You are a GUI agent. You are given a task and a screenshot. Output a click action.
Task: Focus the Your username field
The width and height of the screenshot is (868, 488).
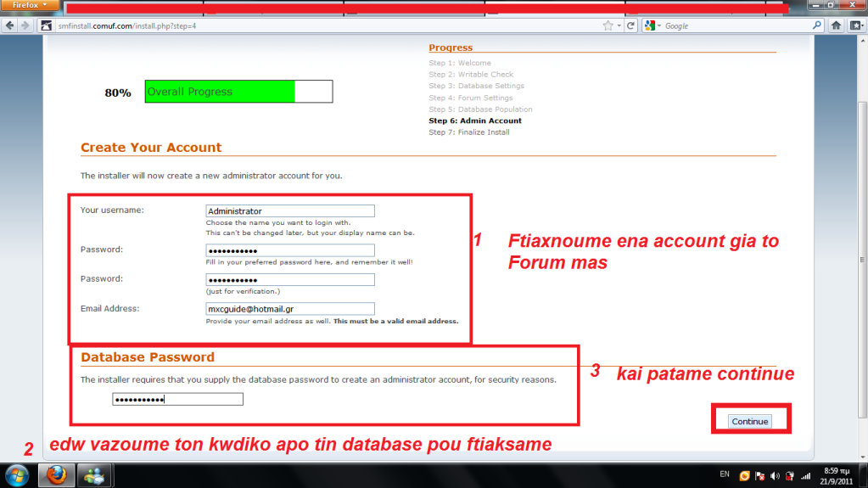pos(289,211)
